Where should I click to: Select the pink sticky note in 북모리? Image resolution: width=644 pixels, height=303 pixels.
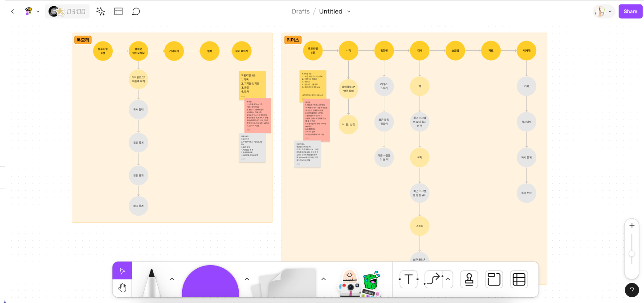[x=258, y=115]
